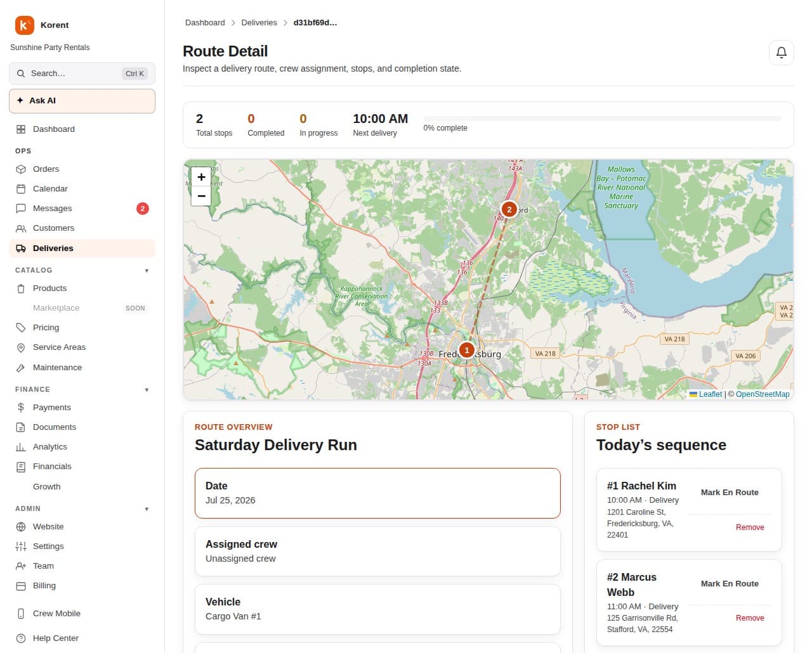Mark Rachel Kim stop en route
812x653 pixels.
(730, 493)
